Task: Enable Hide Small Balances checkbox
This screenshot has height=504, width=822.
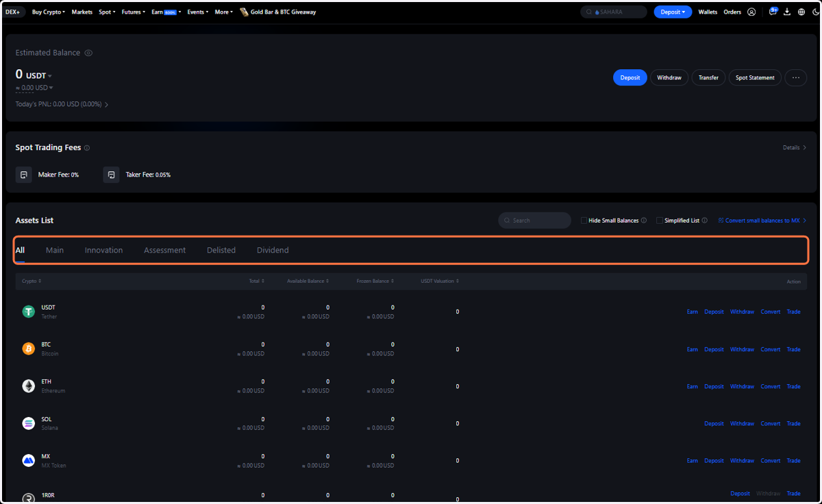Action: point(584,220)
